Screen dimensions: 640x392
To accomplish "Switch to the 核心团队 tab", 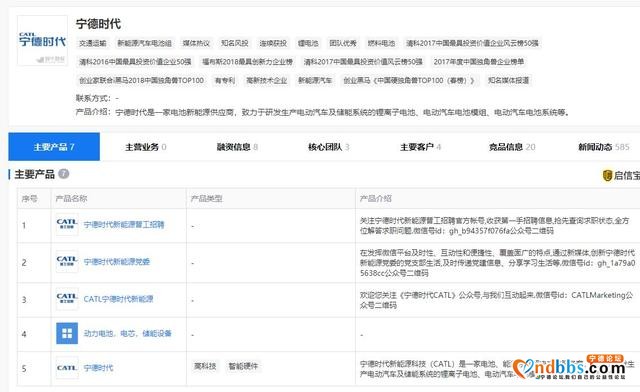I will tap(329, 147).
